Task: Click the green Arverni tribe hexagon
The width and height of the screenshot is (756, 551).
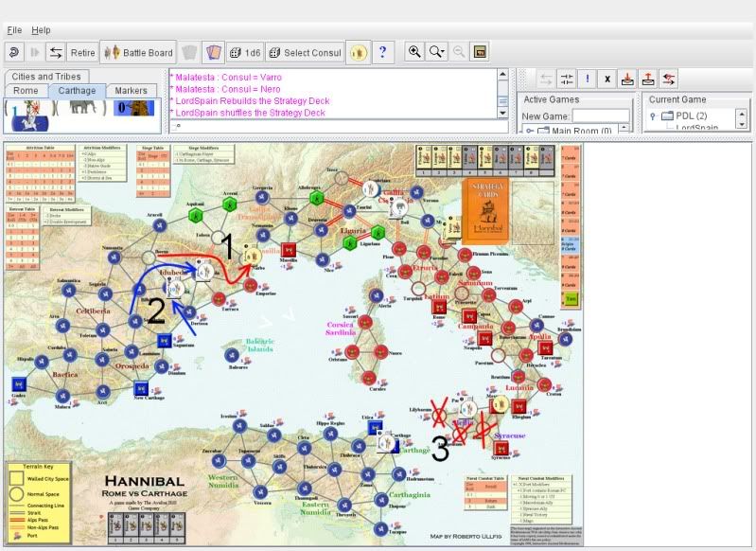Action: [x=230, y=204]
